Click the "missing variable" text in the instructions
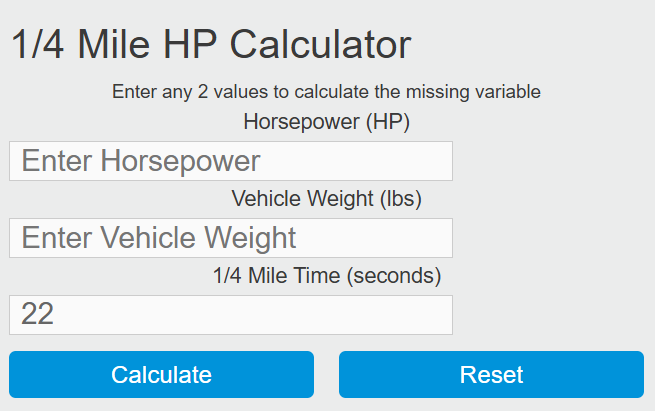Image resolution: width=655 pixels, height=411 pixels. [x=480, y=92]
